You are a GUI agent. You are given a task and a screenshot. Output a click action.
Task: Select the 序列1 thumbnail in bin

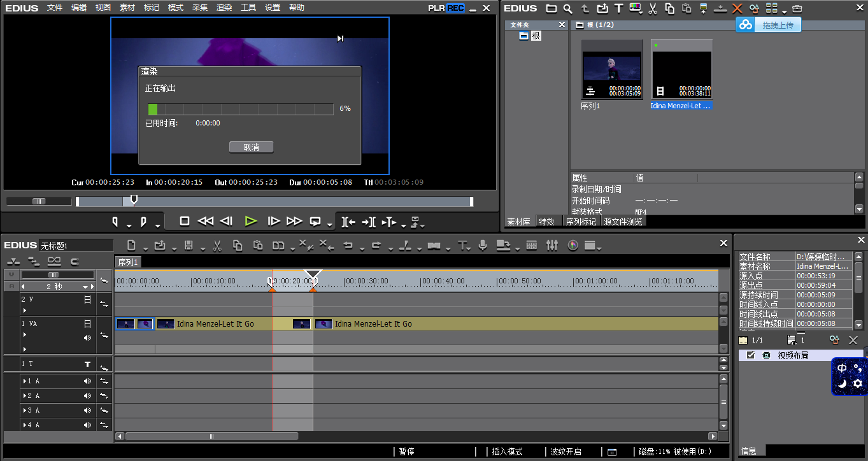[x=612, y=69]
